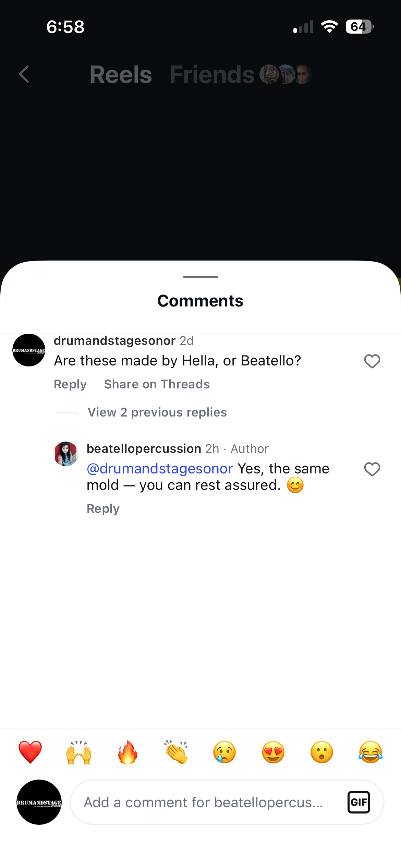This screenshot has height=868, width=401.
Task: Insert the fire emoji reaction
Action: tap(127, 752)
